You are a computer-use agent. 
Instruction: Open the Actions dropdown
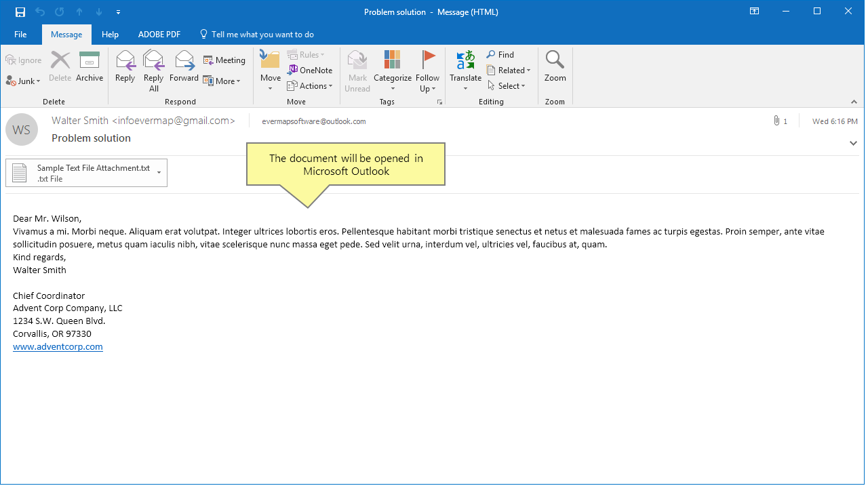point(310,86)
